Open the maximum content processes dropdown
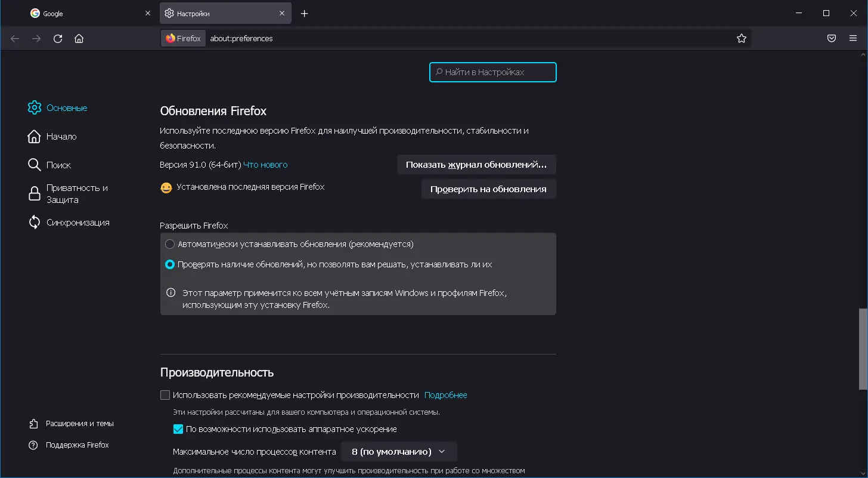Screen dimensions: 868x478 click(398, 452)
